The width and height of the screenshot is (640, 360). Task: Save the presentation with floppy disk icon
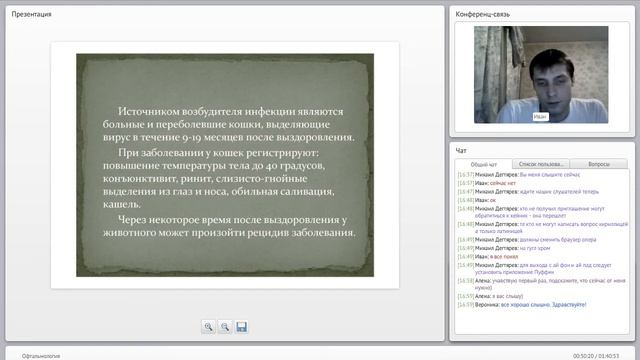(x=241, y=327)
